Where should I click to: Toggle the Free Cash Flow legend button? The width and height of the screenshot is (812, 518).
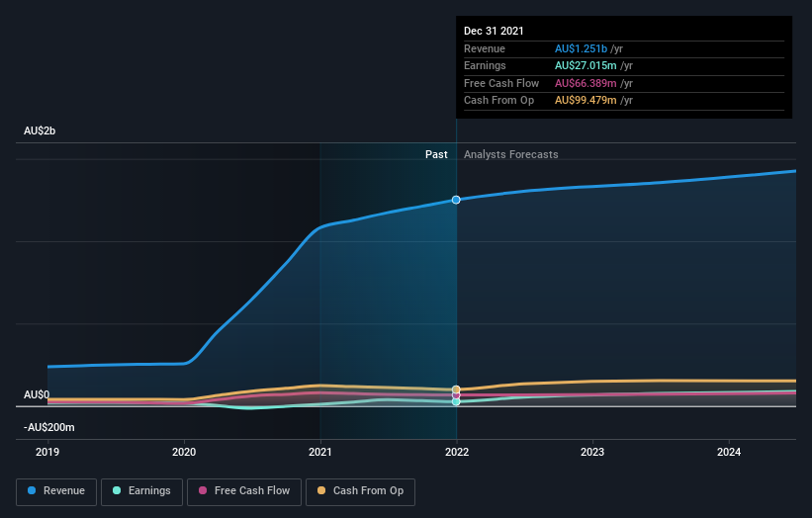(244, 491)
